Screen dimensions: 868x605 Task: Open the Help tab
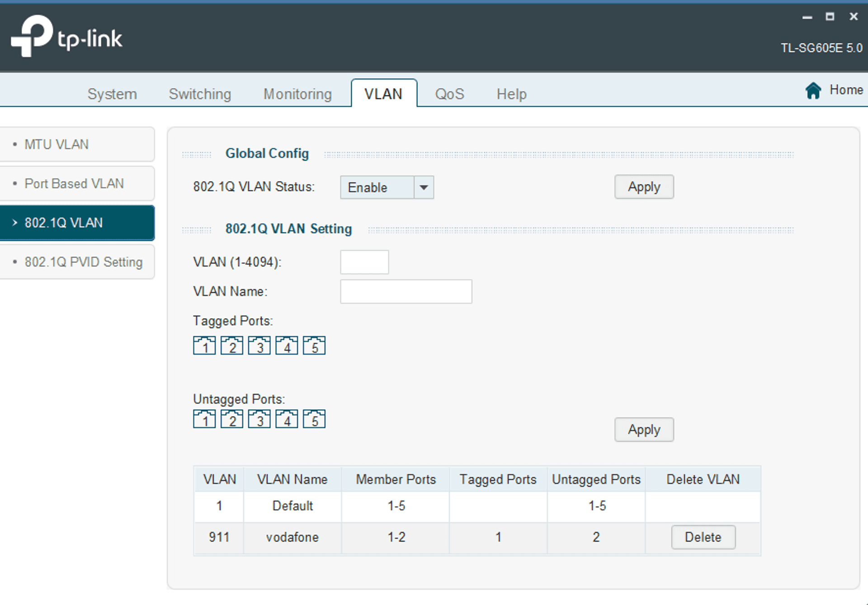coord(512,94)
